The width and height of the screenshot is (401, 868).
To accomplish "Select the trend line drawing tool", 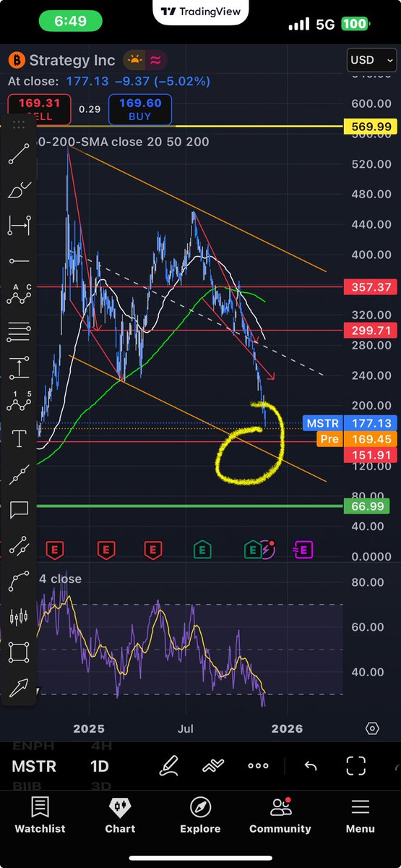I will point(19,154).
